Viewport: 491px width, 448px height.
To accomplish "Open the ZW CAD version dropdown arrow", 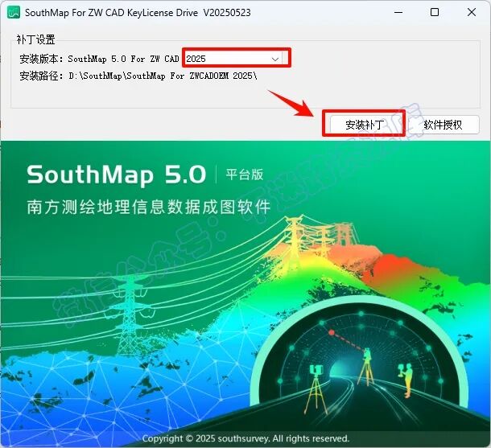I will [x=275, y=59].
